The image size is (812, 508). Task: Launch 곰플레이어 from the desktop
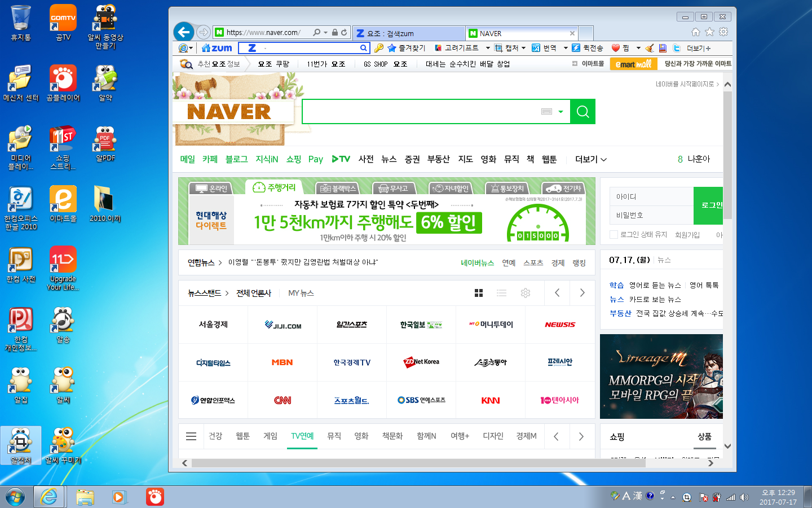(63, 83)
